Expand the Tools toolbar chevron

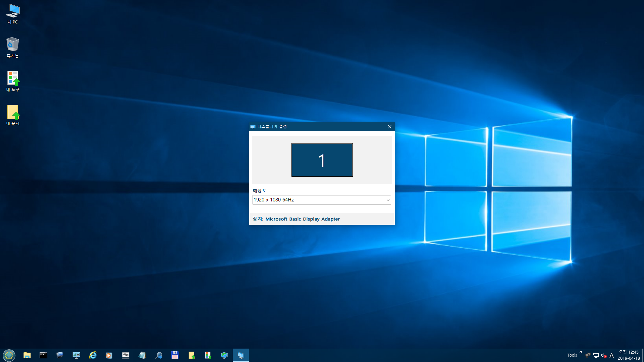point(581,352)
